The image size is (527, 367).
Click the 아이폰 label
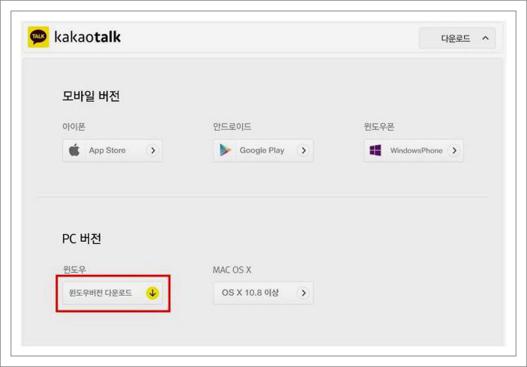pos(74,127)
